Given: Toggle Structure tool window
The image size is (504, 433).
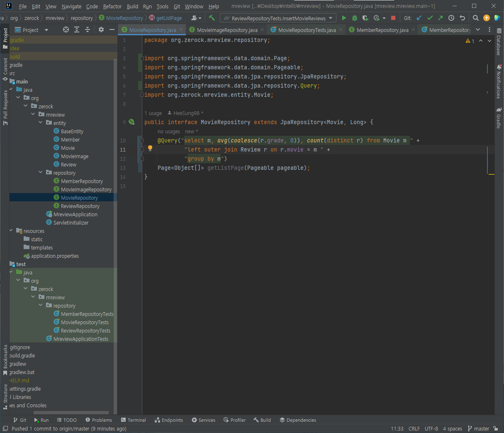Looking at the screenshot, I should (5, 396).
